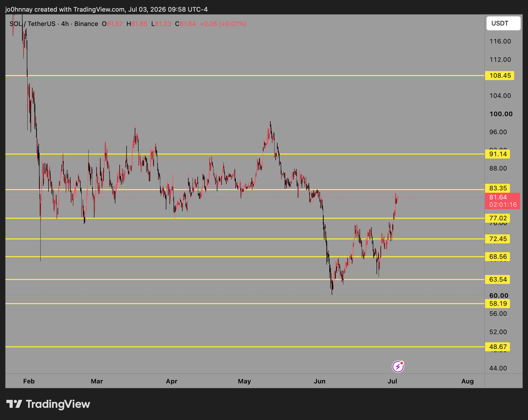Click the 48.67 yellow price tag
Screen dimensions: 528x420
pyautogui.click(x=498, y=347)
